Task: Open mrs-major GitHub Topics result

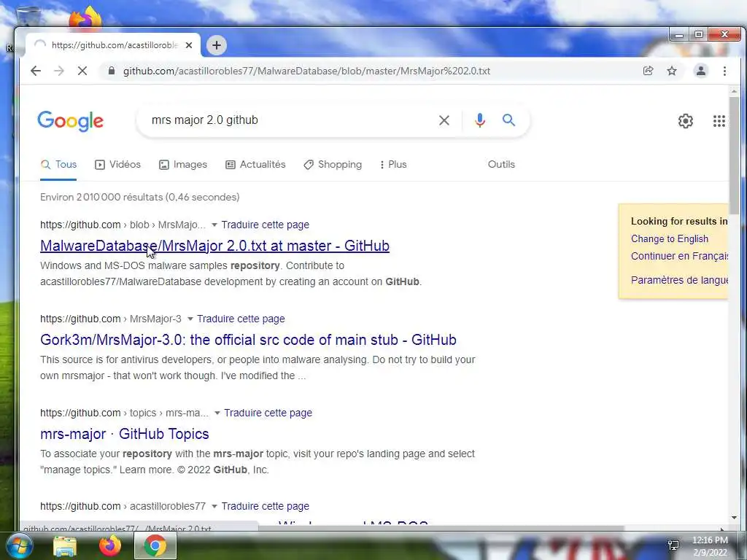Action: coord(124,434)
